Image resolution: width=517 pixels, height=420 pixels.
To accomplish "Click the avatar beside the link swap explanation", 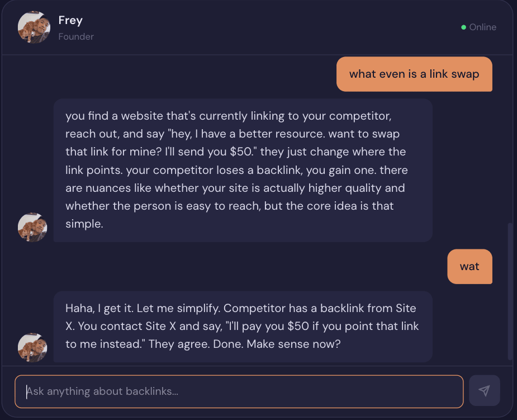I will pos(32,227).
